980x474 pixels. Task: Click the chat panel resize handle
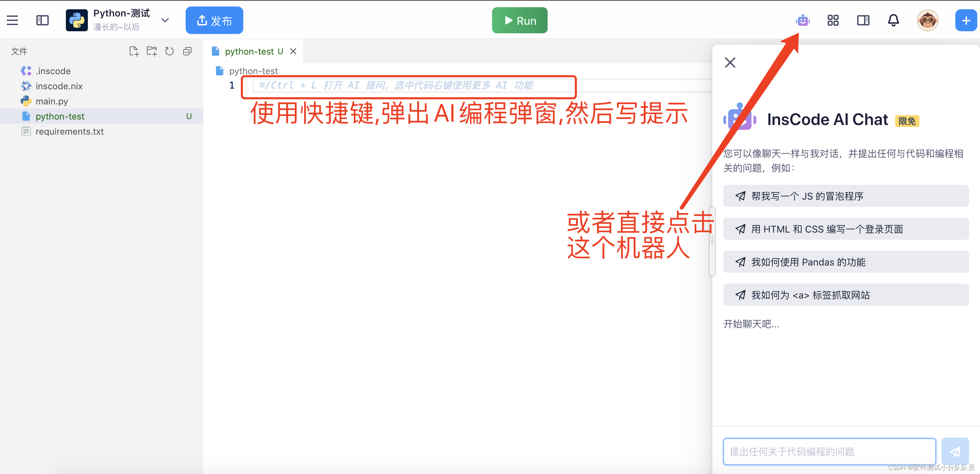[x=712, y=241]
